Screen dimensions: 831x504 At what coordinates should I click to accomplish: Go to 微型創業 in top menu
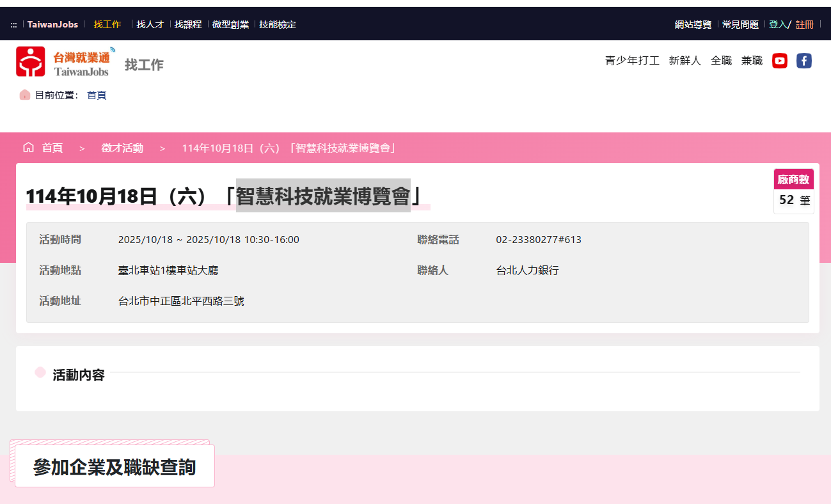pos(230,24)
